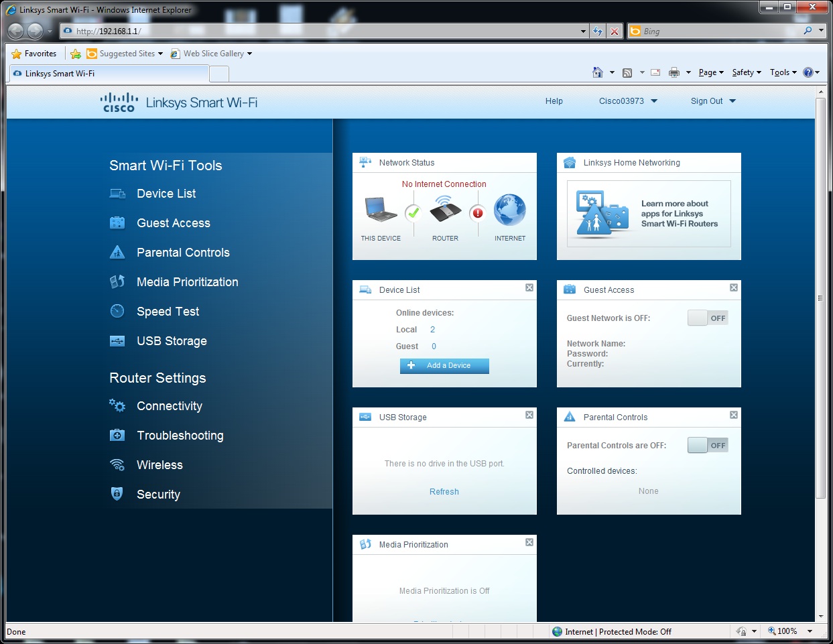Open the address bar history dropdown
The width and height of the screenshot is (833, 644).
coord(583,31)
